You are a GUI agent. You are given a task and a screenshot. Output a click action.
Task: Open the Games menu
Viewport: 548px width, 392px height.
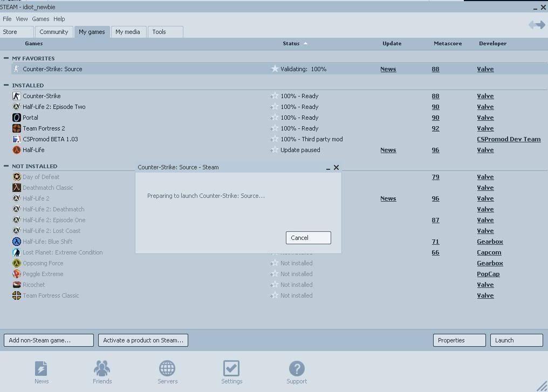pos(40,19)
